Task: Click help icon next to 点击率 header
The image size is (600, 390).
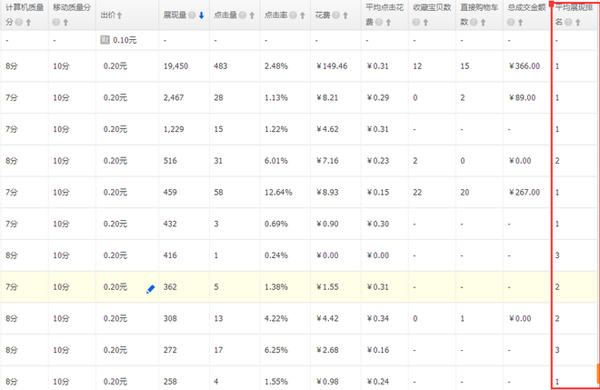Action: (293, 15)
